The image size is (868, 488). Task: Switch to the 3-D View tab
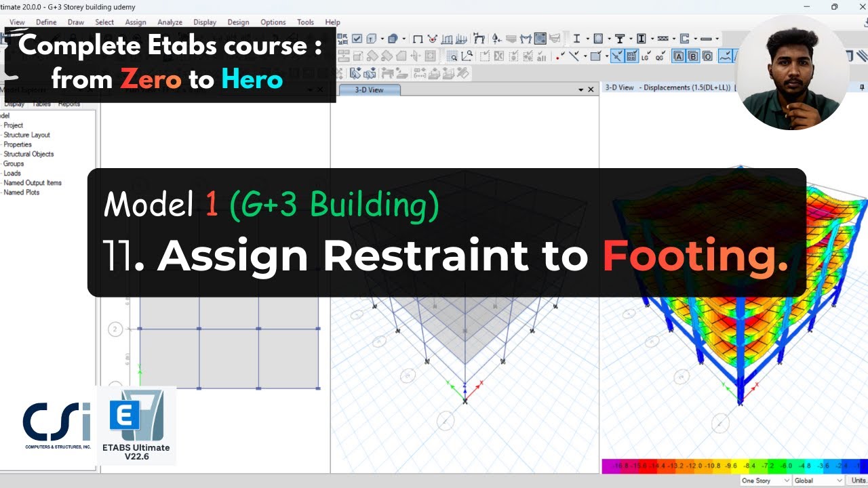[x=369, y=89]
